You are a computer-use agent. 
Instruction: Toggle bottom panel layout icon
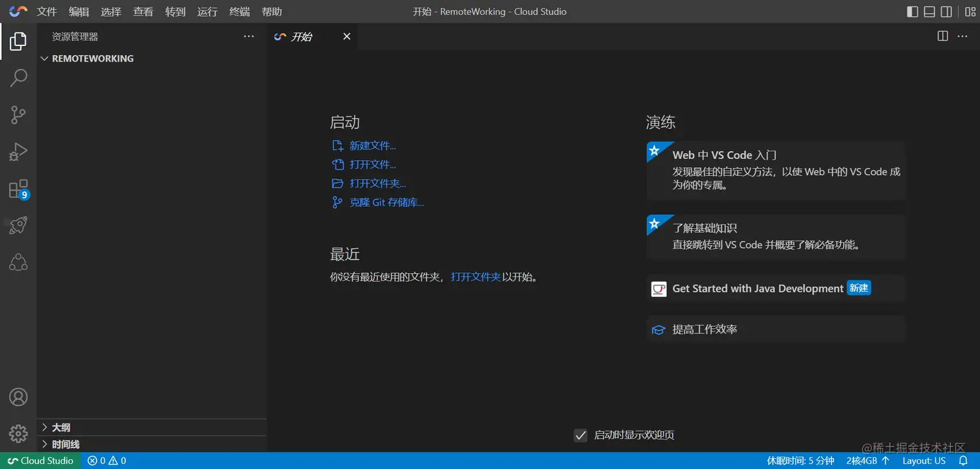929,12
